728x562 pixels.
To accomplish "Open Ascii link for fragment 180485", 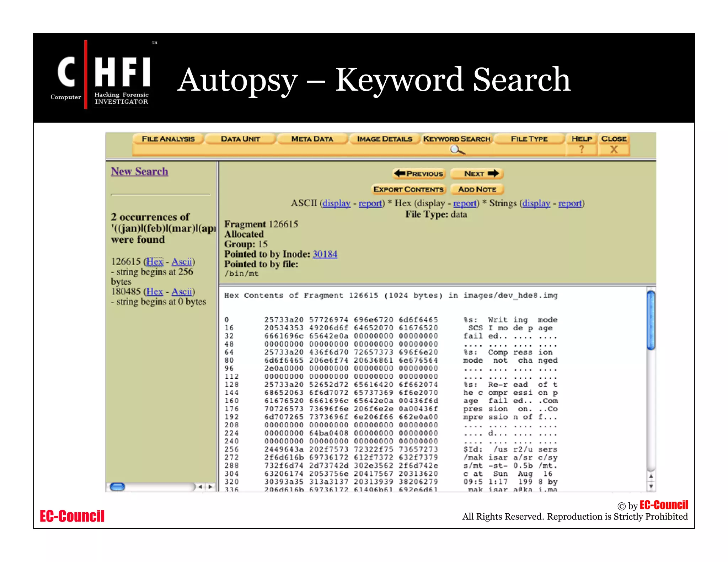I will pos(182,292).
